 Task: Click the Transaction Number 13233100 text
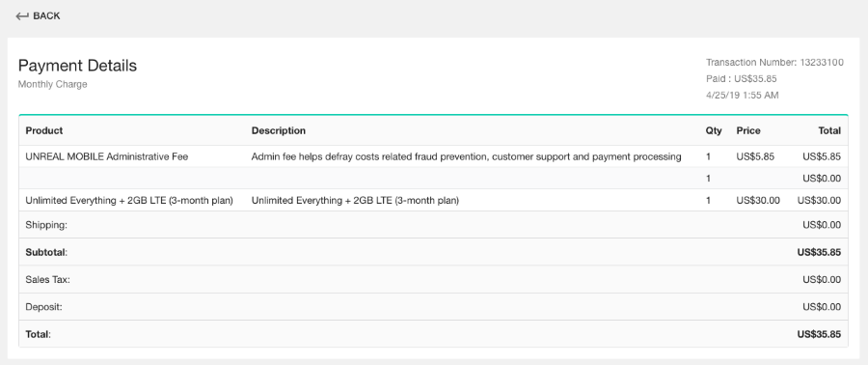click(x=774, y=63)
